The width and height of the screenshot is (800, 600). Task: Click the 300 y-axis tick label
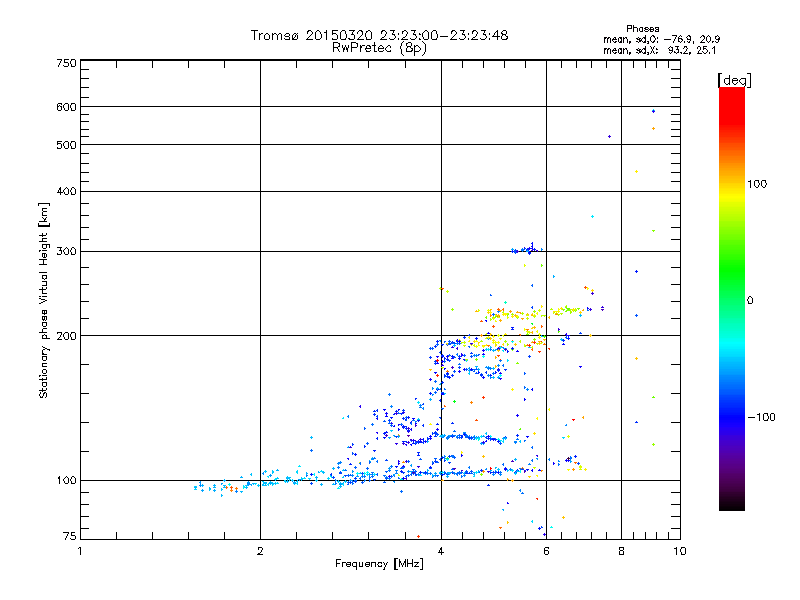click(66, 251)
